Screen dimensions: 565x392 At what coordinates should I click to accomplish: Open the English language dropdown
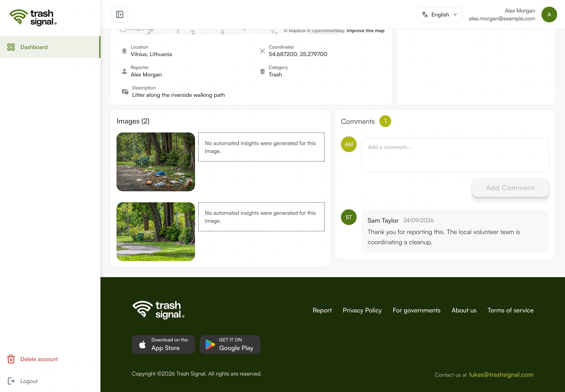tap(440, 15)
